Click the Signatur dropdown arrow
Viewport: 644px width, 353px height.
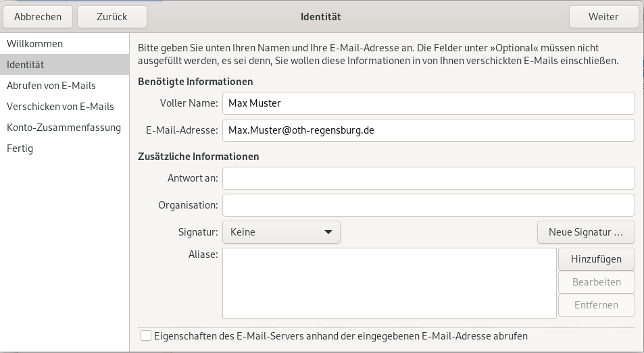pos(328,232)
